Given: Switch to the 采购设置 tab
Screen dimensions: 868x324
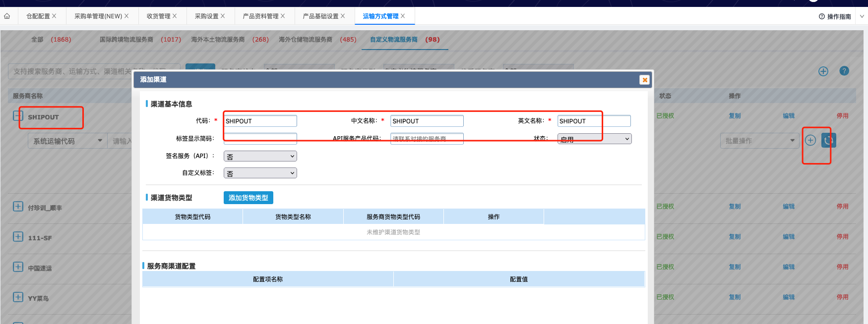Looking at the screenshot, I should click(207, 16).
